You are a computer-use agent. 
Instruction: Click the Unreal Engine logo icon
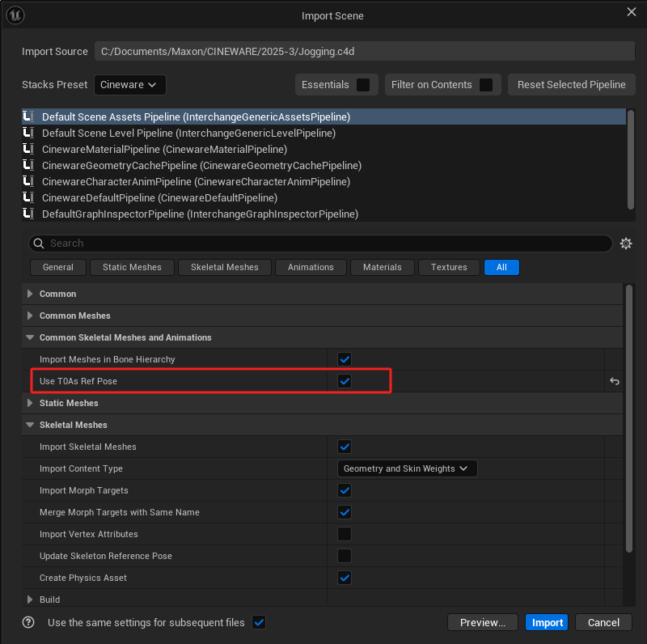[x=15, y=15]
